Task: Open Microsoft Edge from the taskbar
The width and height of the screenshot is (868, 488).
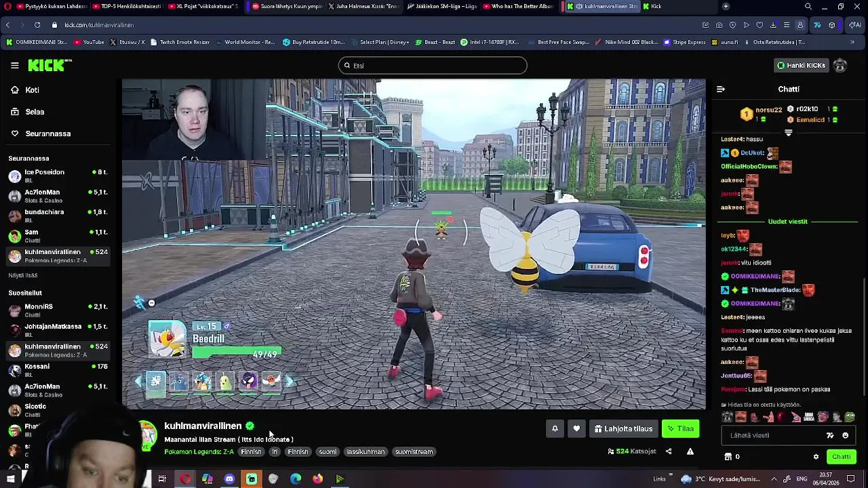Action: click(296, 479)
